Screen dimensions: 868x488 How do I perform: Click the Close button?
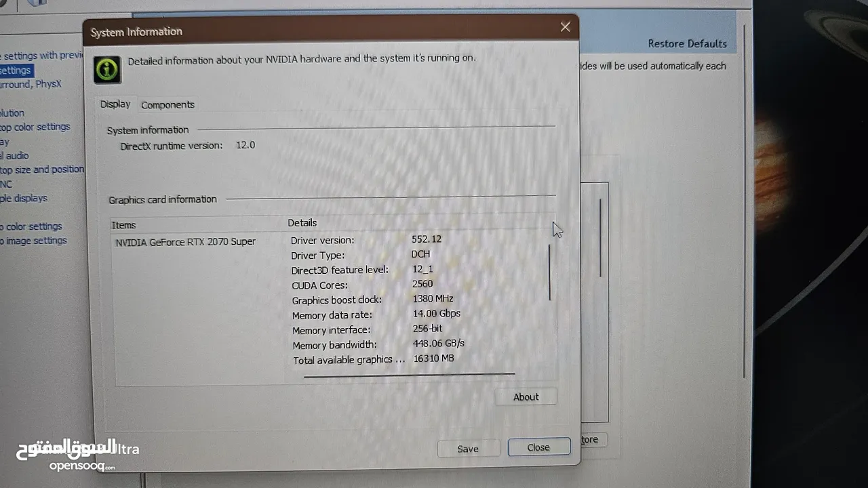pyautogui.click(x=538, y=447)
